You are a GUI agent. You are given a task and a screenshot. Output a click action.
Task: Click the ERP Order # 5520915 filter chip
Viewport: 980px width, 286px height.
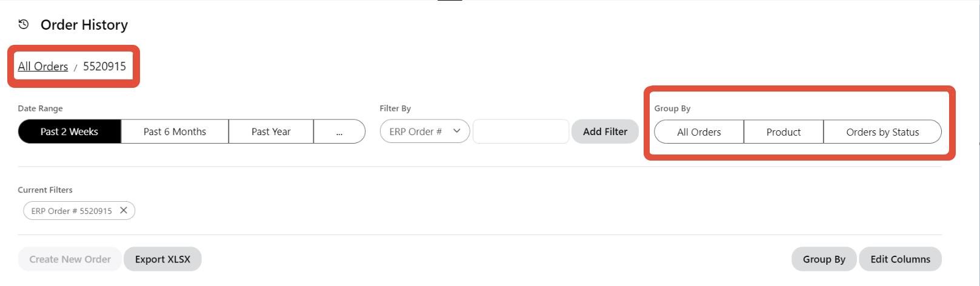pos(72,211)
